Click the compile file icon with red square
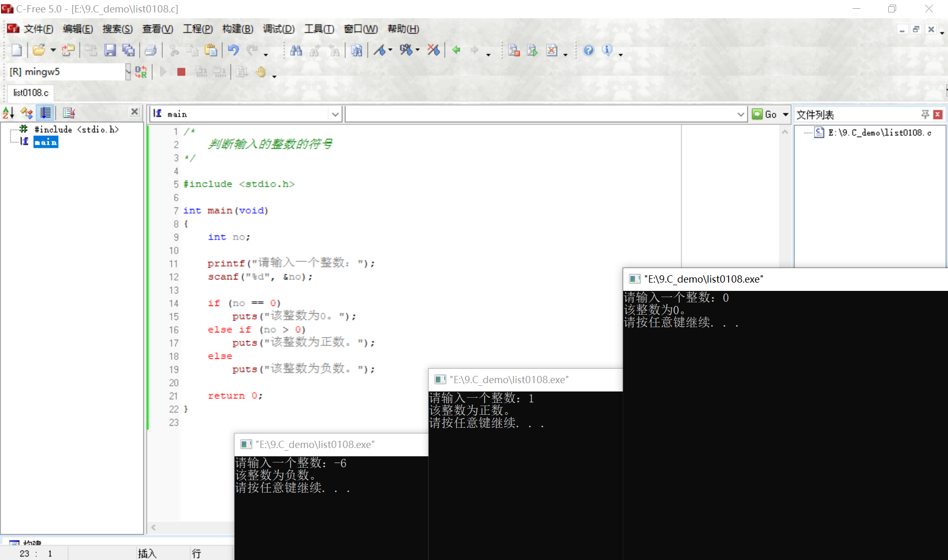Viewport: 948px width, 560px height. coord(514,50)
